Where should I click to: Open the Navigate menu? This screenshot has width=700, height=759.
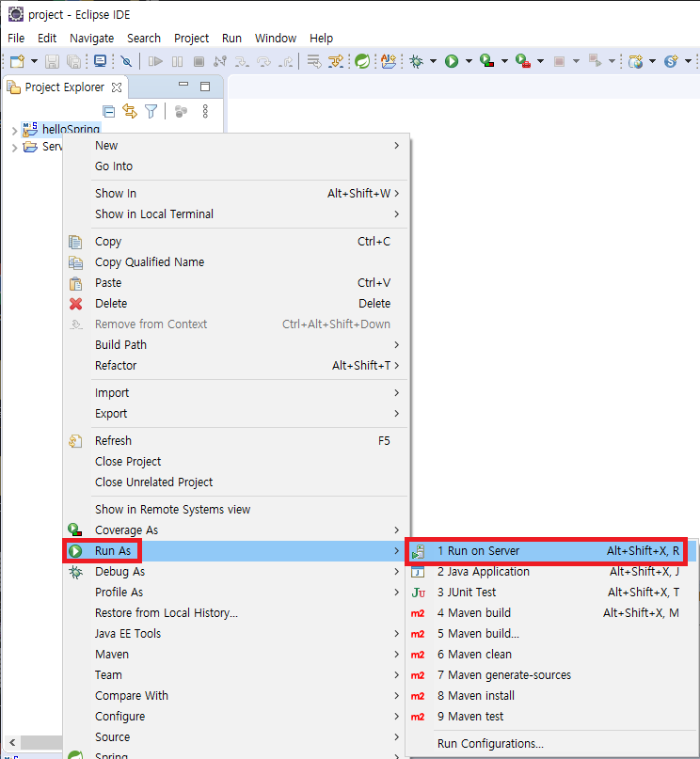[x=92, y=39]
